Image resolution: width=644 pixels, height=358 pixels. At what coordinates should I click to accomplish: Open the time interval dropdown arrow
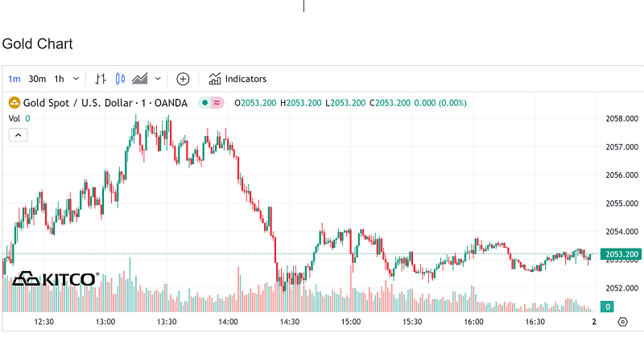coord(76,79)
